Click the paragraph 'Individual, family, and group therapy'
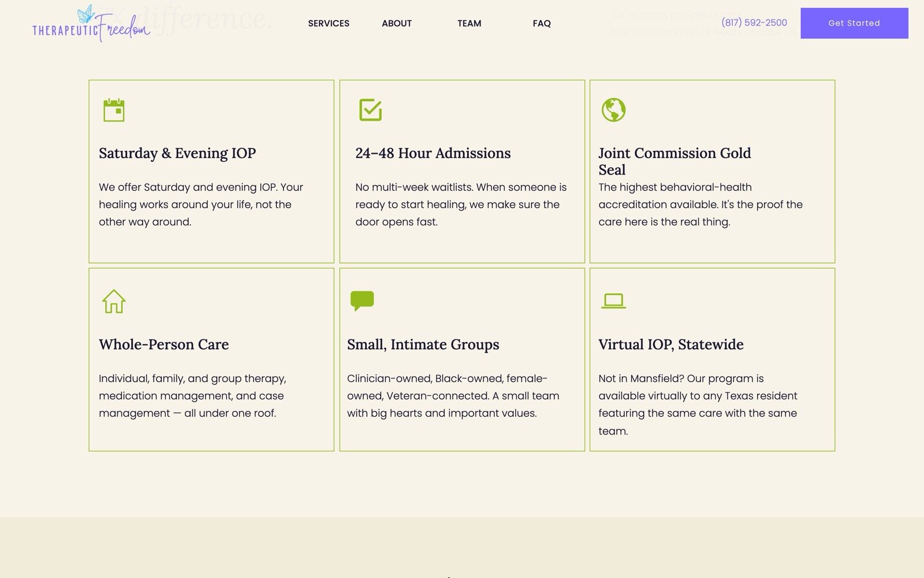The image size is (924, 578). coord(193,396)
